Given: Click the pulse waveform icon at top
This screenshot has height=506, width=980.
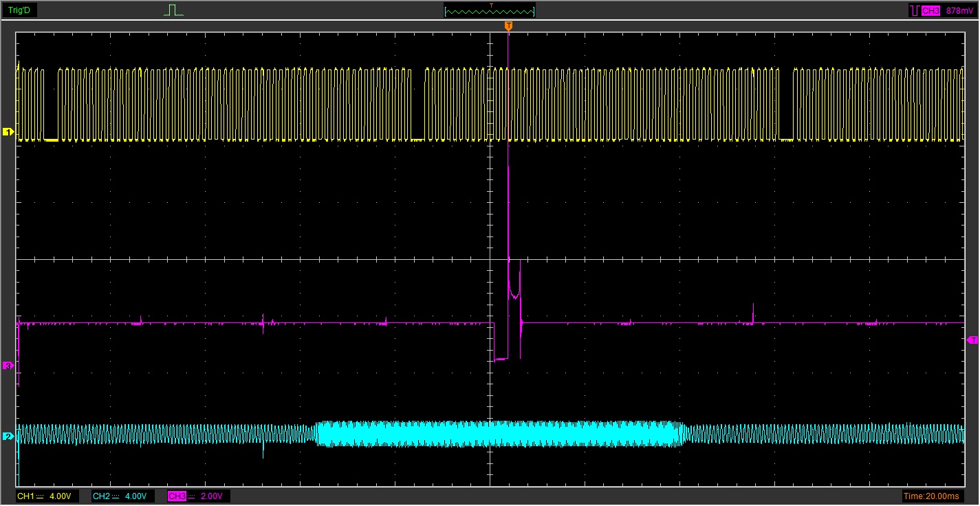Looking at the screenshot, I should point(174,10).
